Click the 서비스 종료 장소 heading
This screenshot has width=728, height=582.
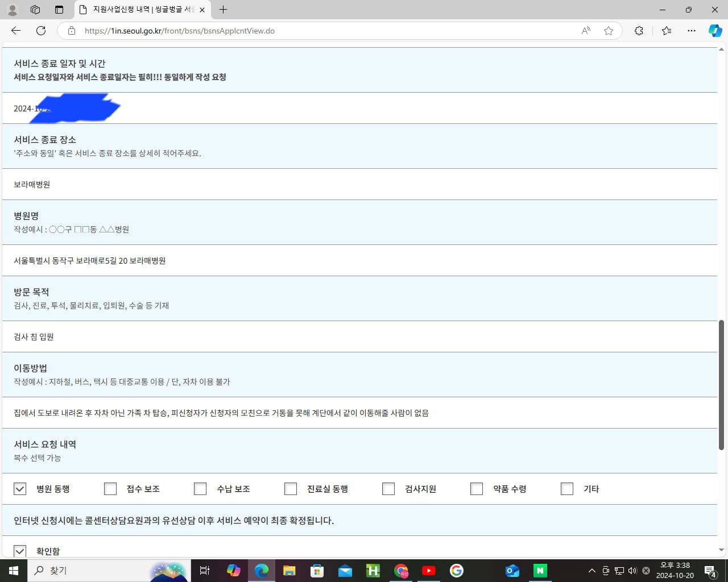[x=45, y=140]
